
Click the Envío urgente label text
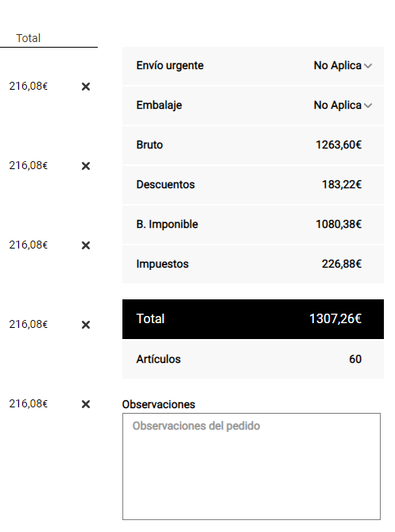click(170, 65)
